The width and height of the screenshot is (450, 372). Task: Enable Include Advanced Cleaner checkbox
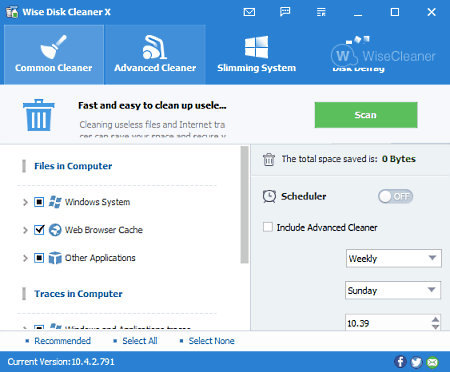pyautogui.click(x=268, y=227)
